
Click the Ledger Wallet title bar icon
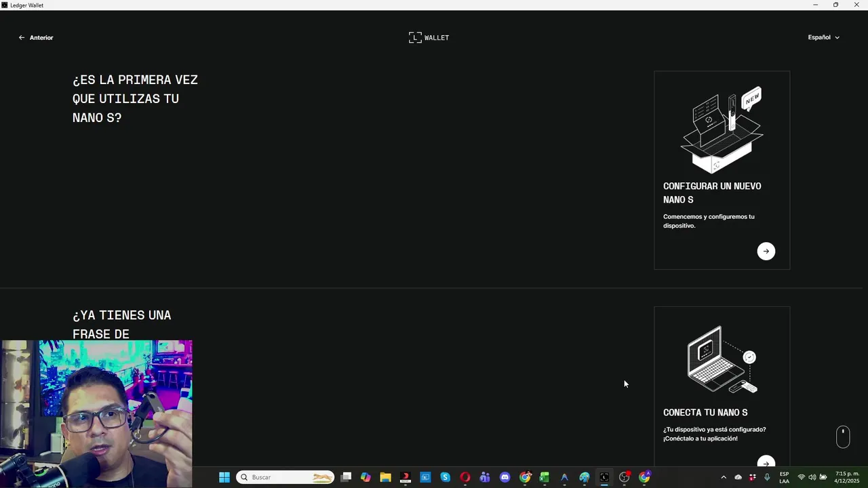tap(5, 5)
